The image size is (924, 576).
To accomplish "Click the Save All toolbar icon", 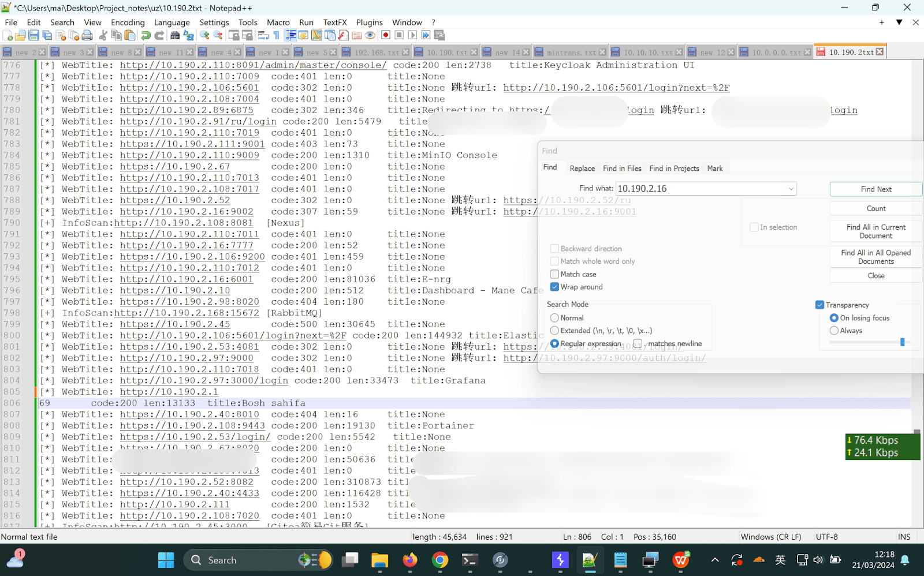I will click(46, 35).
